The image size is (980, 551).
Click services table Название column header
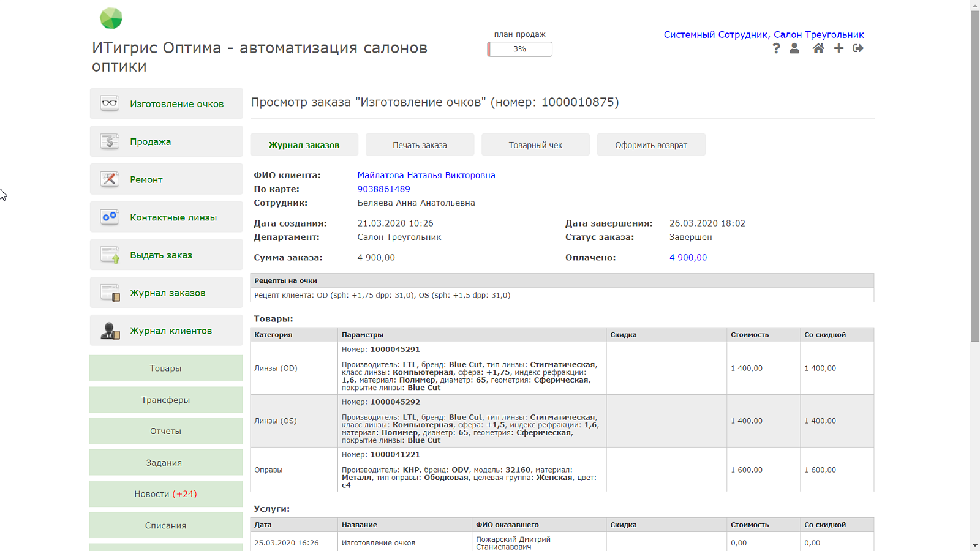click(405, 525)
